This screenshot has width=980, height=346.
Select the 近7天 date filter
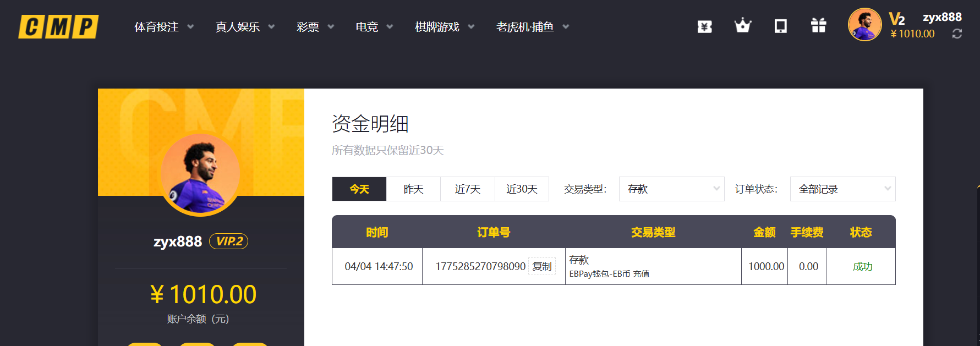point(467,189)
